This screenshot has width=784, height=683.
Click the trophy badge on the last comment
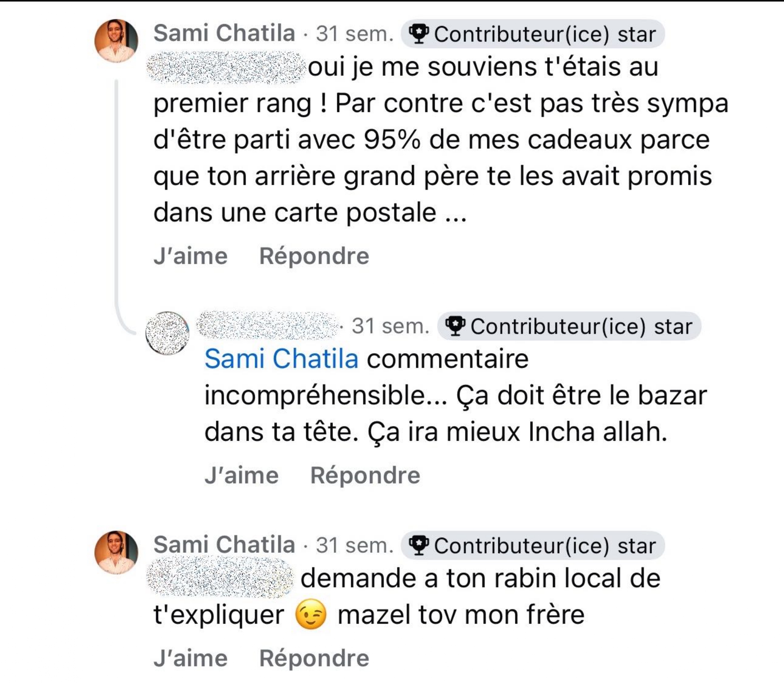click(x=533, y=546)
